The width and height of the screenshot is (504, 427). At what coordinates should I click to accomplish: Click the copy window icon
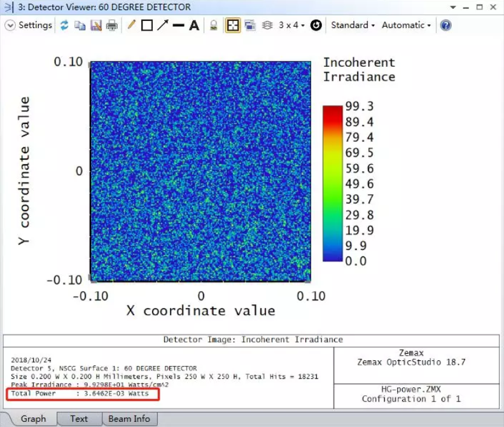pos(80,25)
